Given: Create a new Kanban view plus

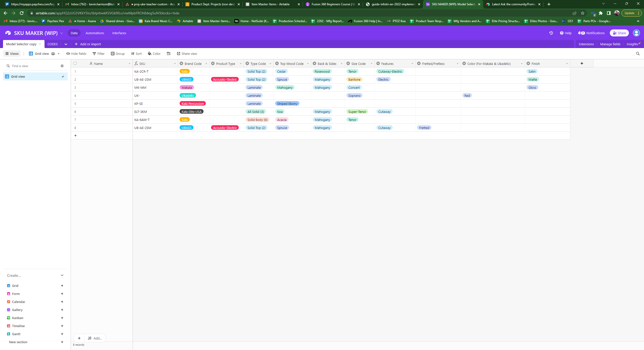Looking at the screenshot, I should point(62,318).
